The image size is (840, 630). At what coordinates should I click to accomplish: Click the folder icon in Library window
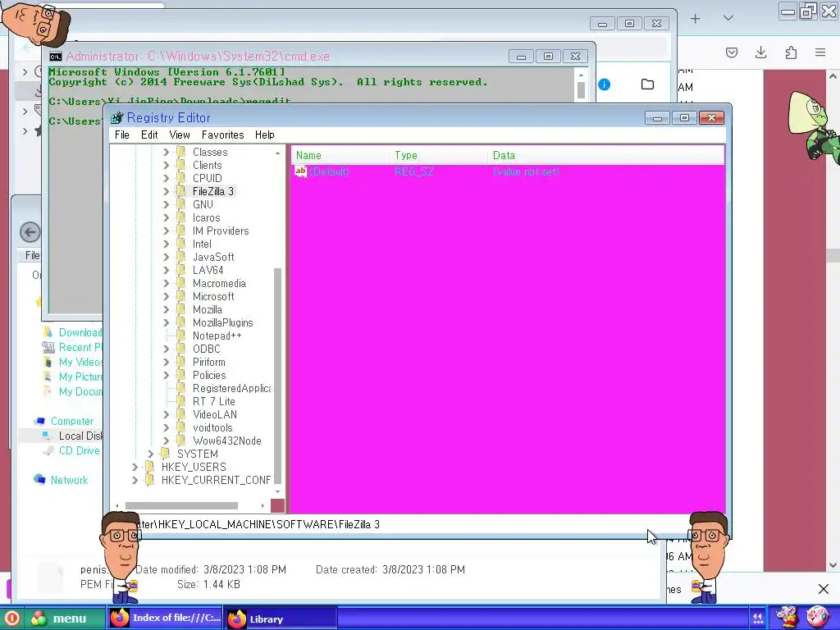coord(648,84)
